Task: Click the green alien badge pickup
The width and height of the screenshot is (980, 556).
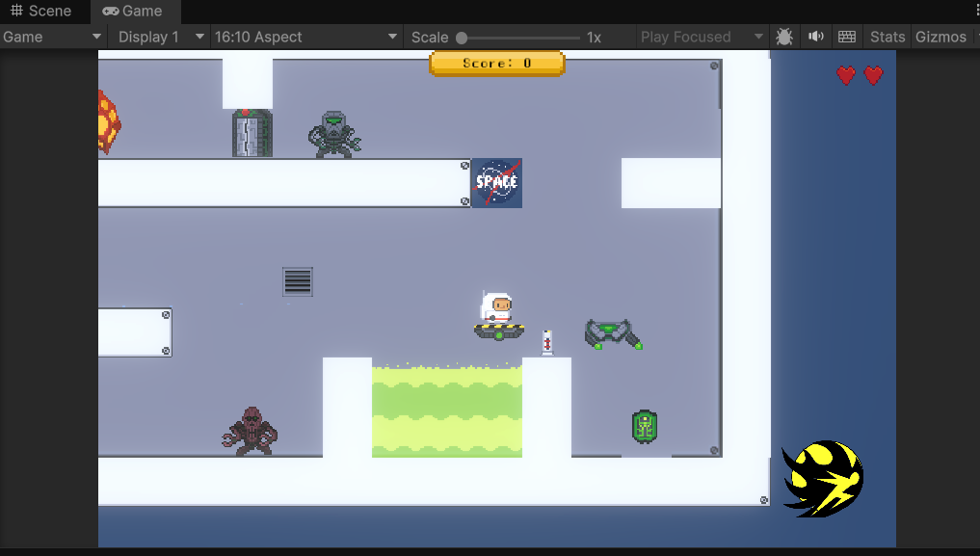Action: pos(645,427)
